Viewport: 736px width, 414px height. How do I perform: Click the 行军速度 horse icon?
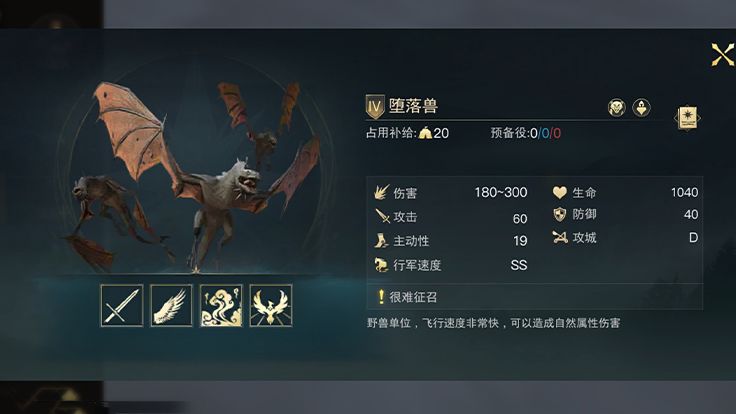pyautogui.click(x=381, y=265)
